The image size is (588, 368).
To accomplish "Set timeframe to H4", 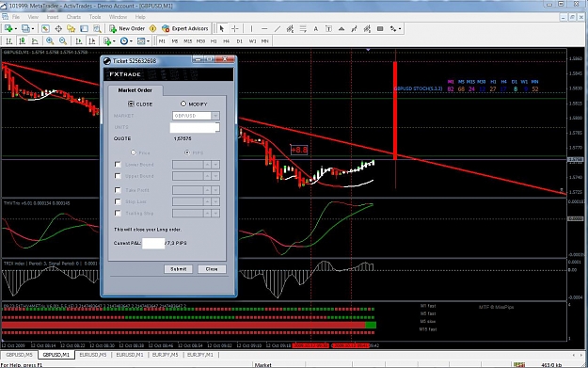I will click(226, 41).
